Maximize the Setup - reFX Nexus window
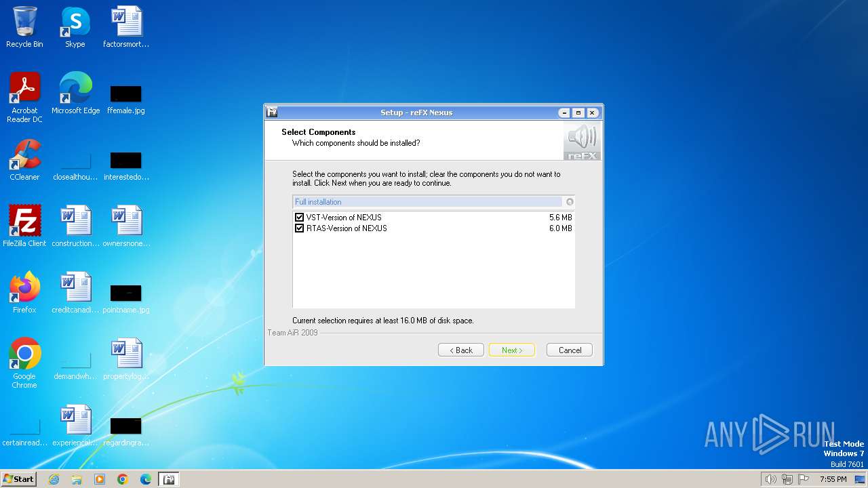868x488 pixels. pyautogui.click(x=578, y=113)
